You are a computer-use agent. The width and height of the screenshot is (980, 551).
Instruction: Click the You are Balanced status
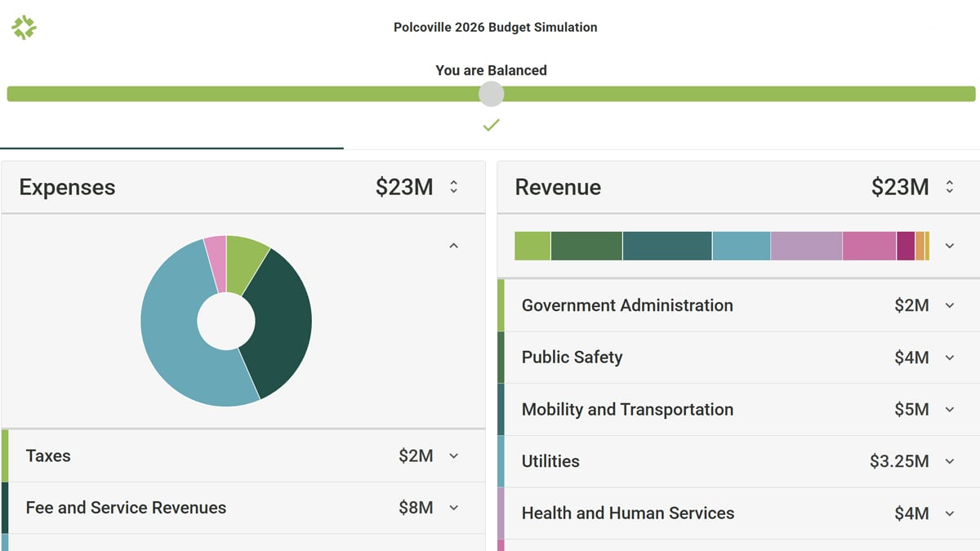tap(491, 70)
